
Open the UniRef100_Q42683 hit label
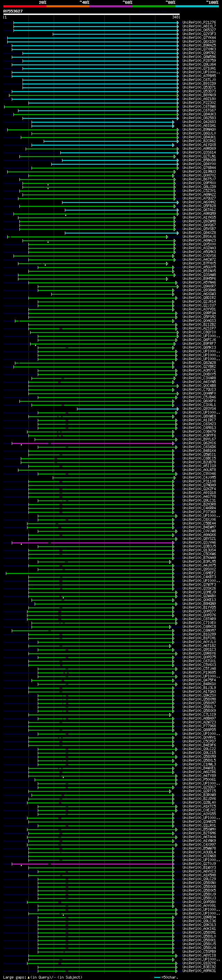coord(199,122)
